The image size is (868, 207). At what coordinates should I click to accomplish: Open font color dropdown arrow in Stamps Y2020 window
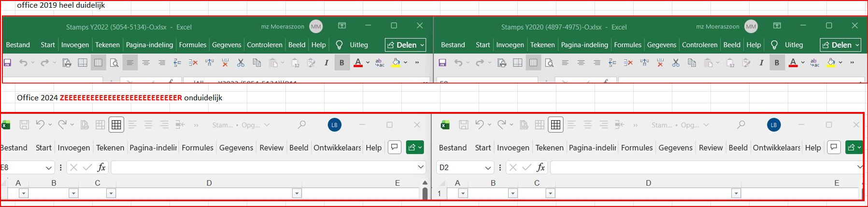click(x=803, y=63)
